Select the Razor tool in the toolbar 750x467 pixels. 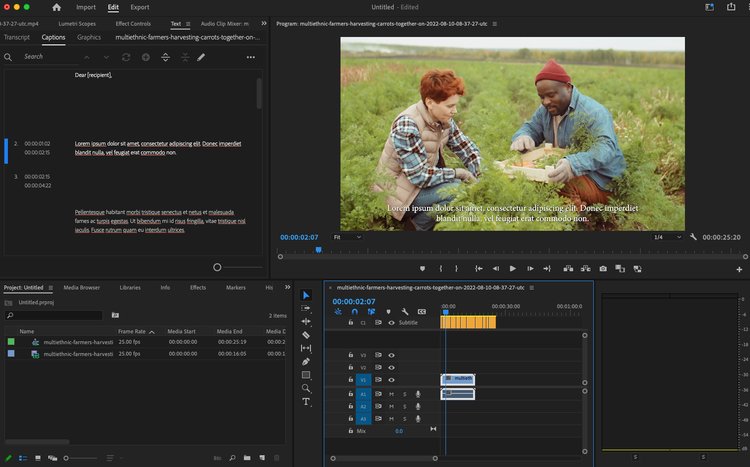click(306, 335)
